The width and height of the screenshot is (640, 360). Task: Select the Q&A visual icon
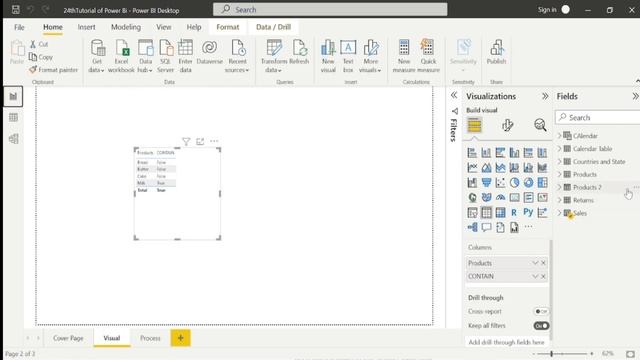(486, 227)
